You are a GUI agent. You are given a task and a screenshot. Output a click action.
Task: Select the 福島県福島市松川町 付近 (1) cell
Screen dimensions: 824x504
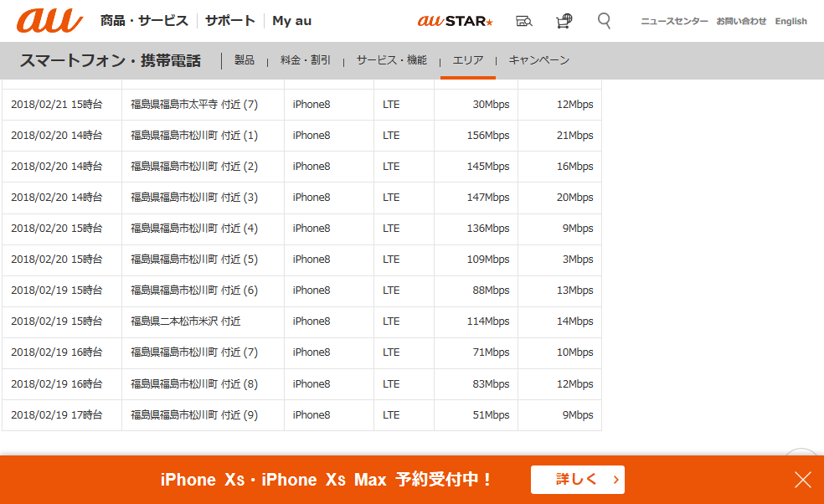203,135
